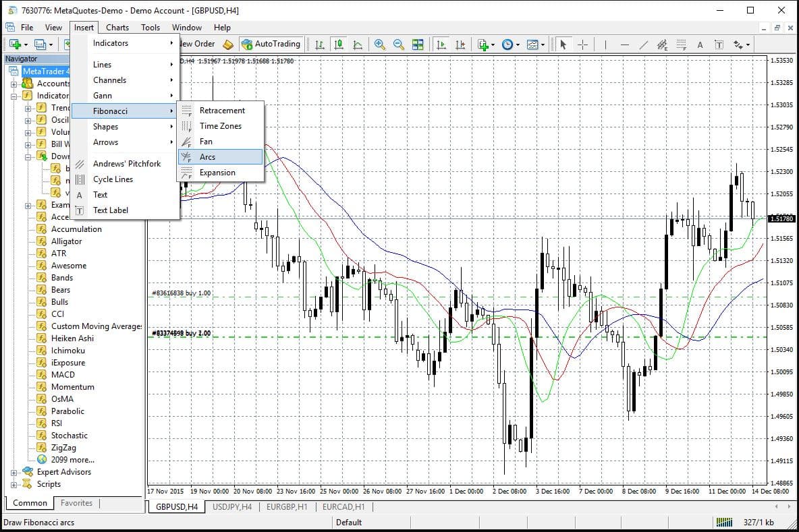Viewport: 799px width, 532px height.
Task: Select MACD indicator in Navigator
Action: click(x=63, y=375)
